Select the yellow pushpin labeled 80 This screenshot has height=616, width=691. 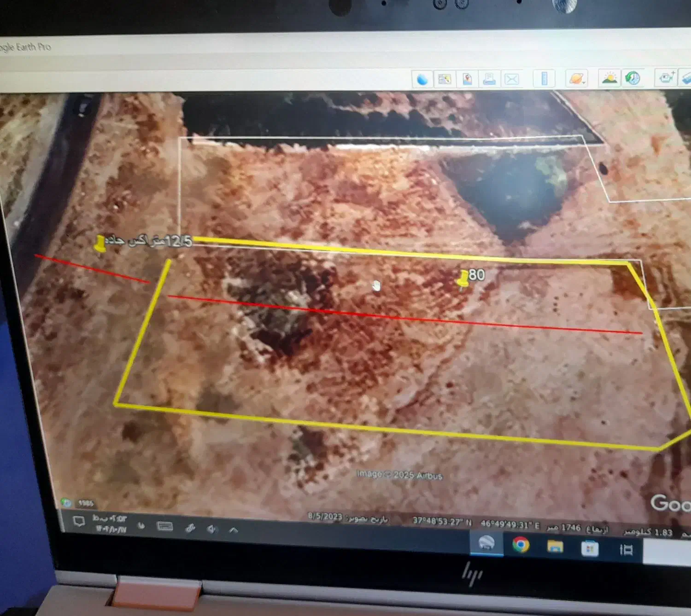point(463,280)
